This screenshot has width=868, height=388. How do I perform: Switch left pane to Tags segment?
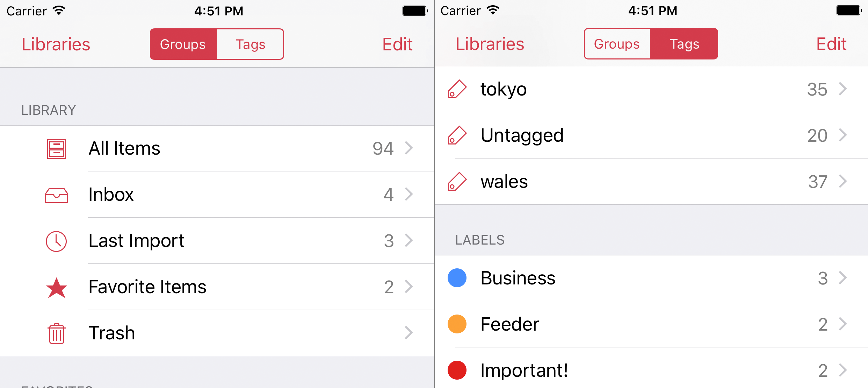coord(250,44)
